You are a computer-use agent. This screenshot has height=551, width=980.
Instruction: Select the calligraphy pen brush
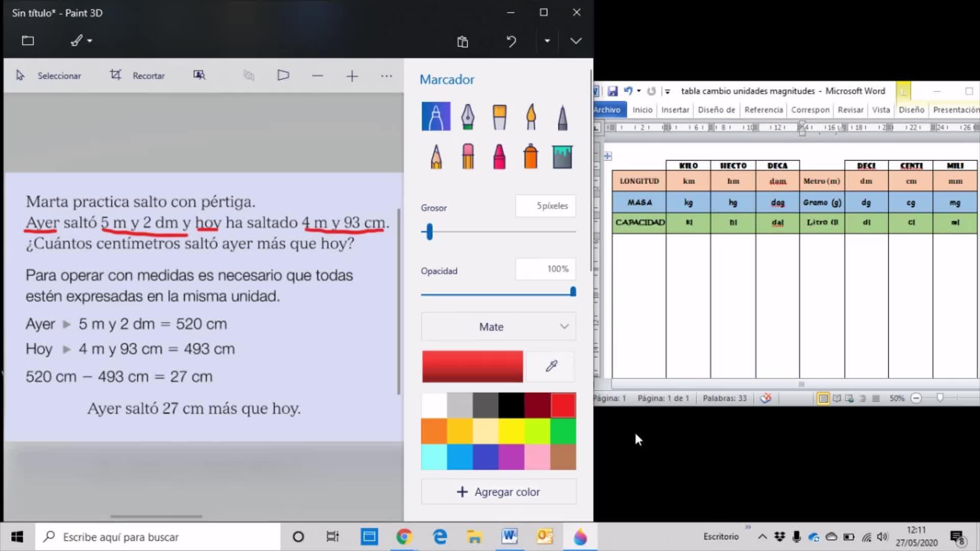coord(468,116)
